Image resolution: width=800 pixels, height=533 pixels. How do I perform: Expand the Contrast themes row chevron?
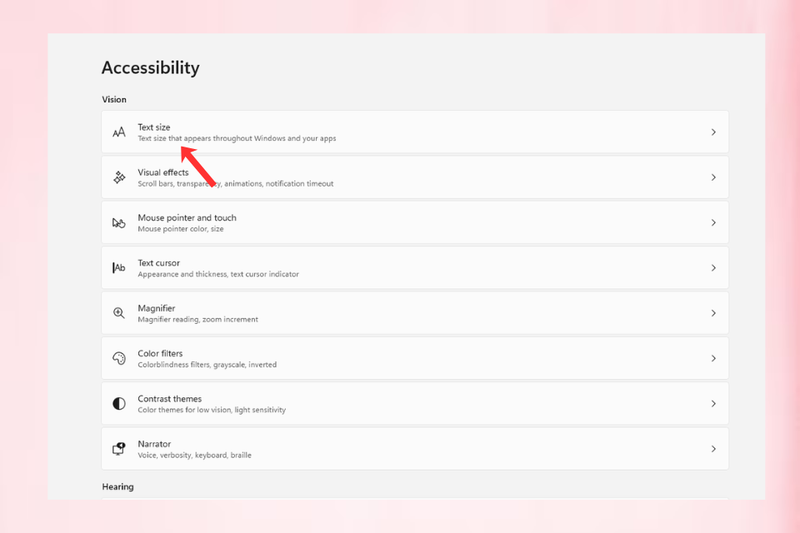coord(713,403)
